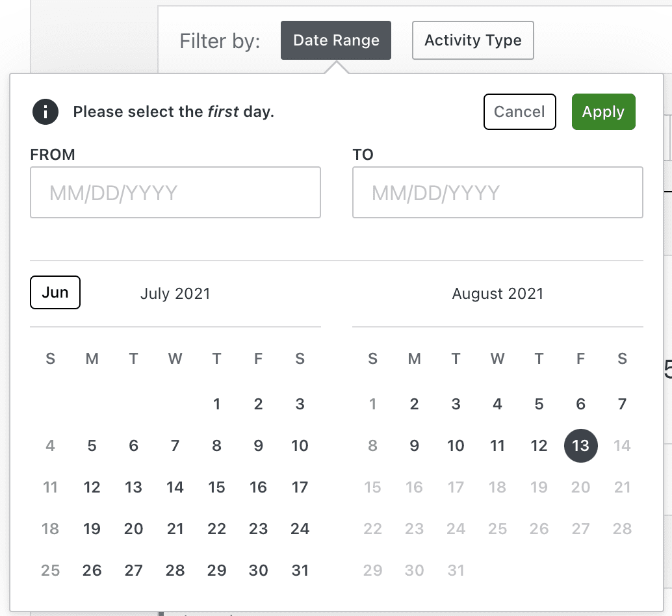Click the TO date input field
The image size is (672, 616).
pos(497,192)
